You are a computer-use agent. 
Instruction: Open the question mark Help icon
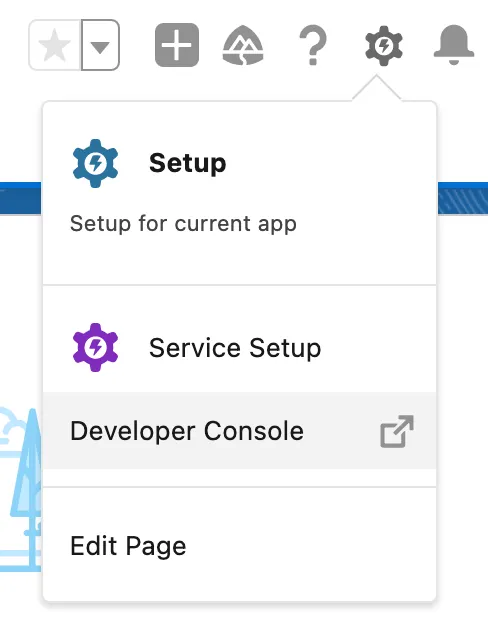tap(313, 45)
